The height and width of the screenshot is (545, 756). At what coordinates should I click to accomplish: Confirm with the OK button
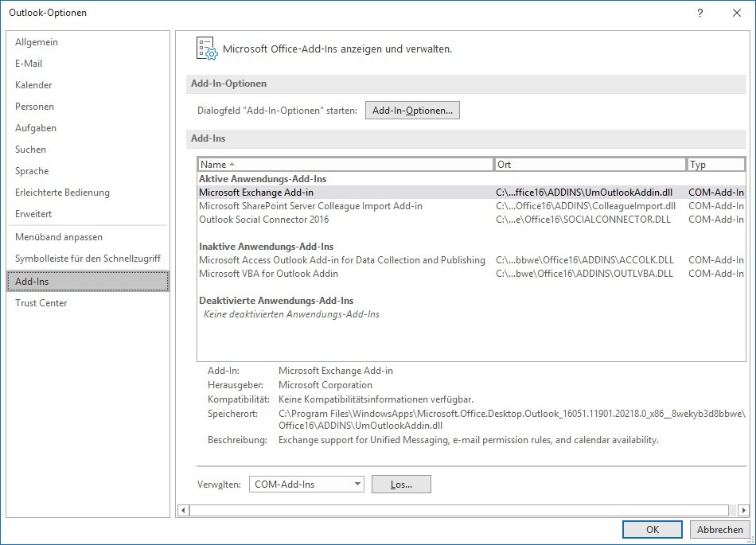pos(653,530)
